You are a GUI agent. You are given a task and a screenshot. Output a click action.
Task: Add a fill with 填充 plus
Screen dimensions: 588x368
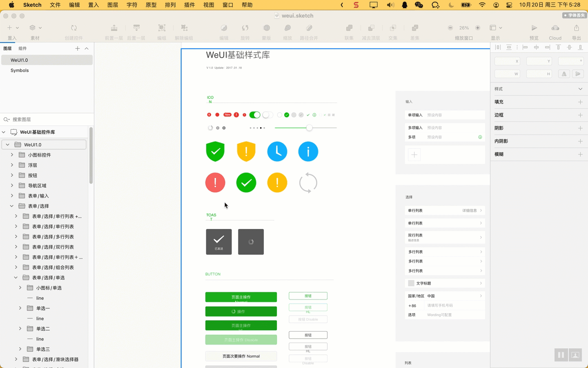[580, 102]
